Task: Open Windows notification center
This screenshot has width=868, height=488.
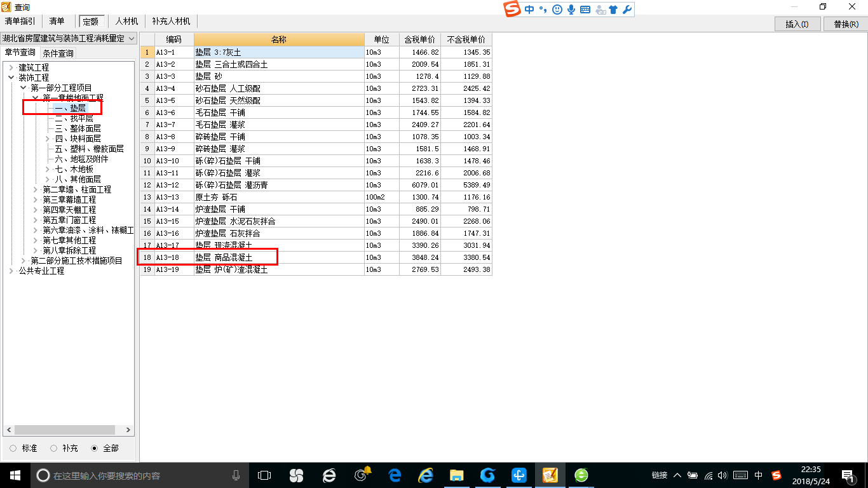Action: [848, 475]
